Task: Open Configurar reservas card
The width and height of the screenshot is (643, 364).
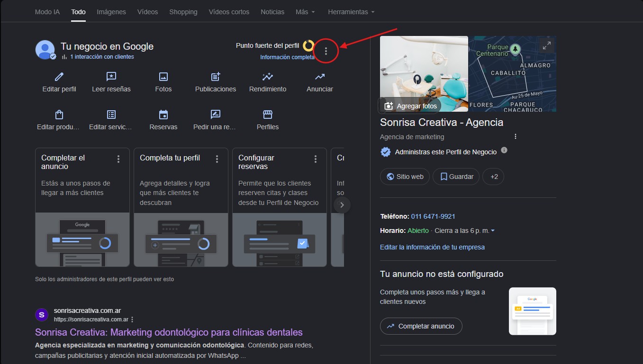Action: point(279,207)
